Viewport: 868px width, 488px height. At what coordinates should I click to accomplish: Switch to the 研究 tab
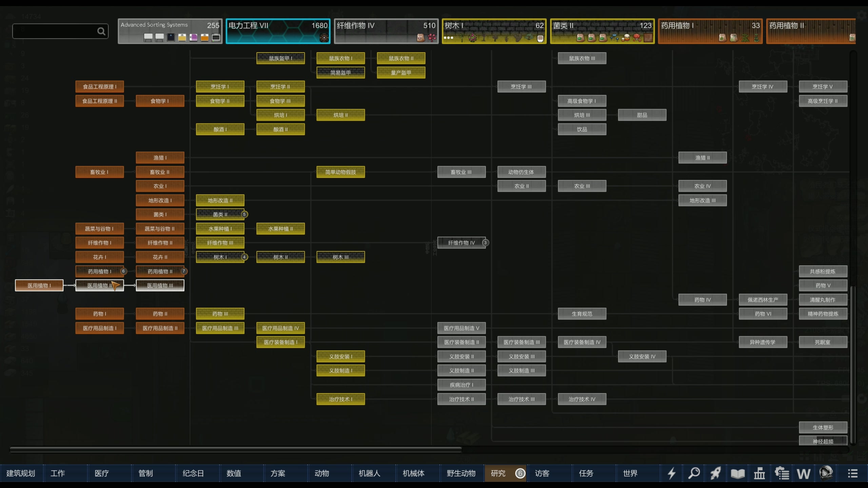(498, 473)
